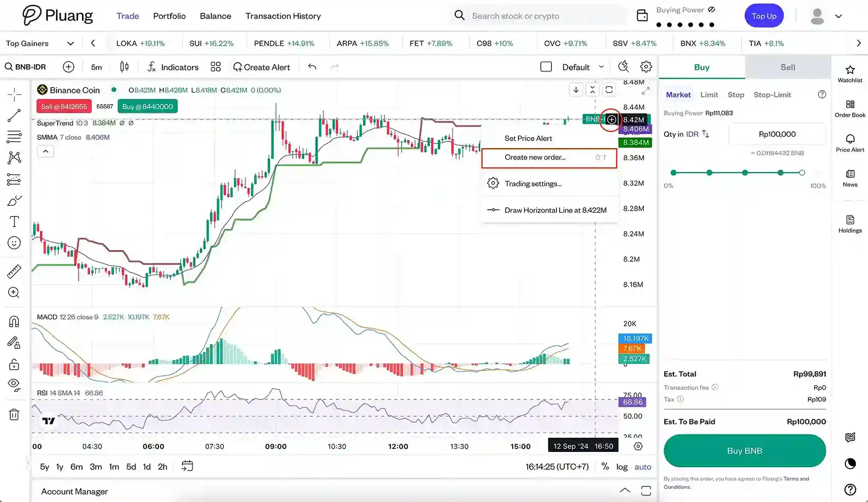This screenshot has height=502, width=868.
Task: Open the wallet icon beside search
Action: (642, 16)
